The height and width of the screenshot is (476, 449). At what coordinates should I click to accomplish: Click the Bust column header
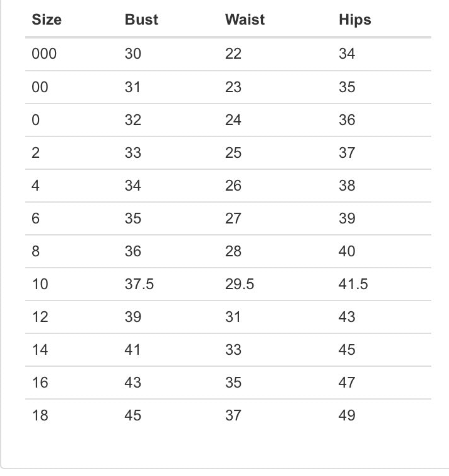tap(141, 20)
